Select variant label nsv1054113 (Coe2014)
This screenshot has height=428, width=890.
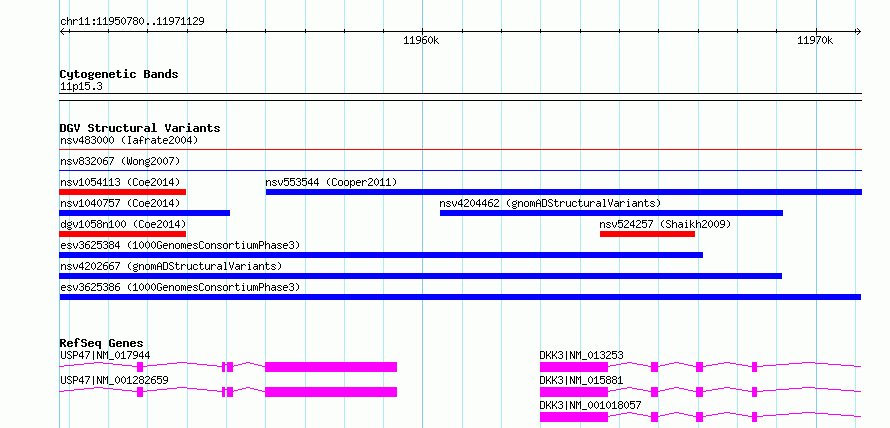tap(120, 182)
